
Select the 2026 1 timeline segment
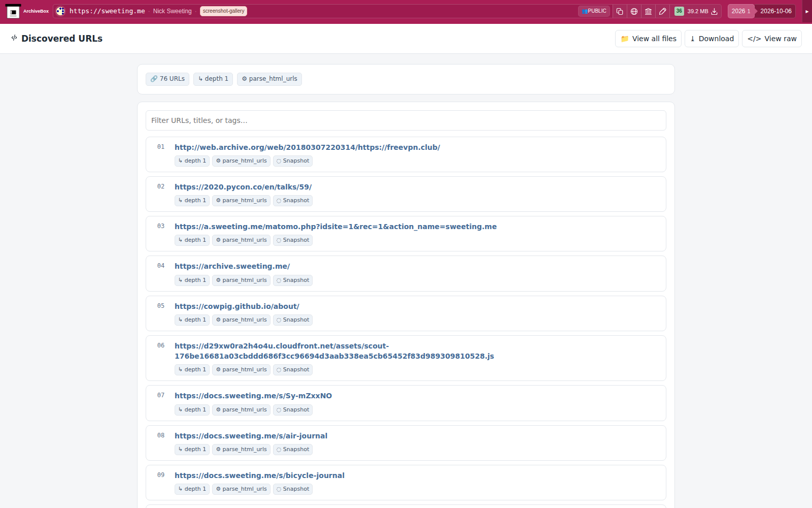(741, 11)
